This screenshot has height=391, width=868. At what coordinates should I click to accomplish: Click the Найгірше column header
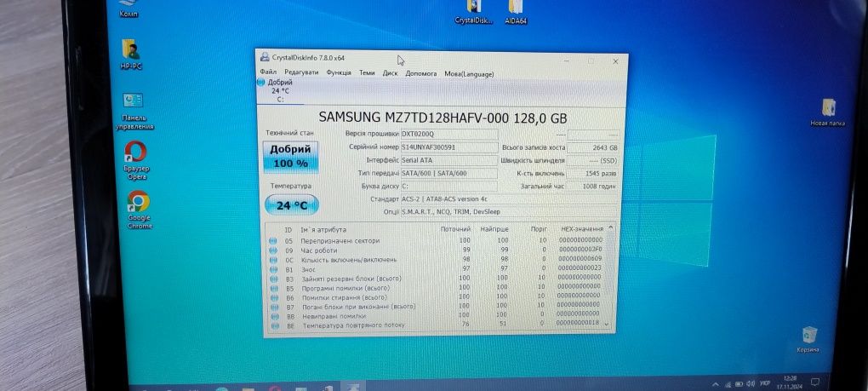click(494, 229)
